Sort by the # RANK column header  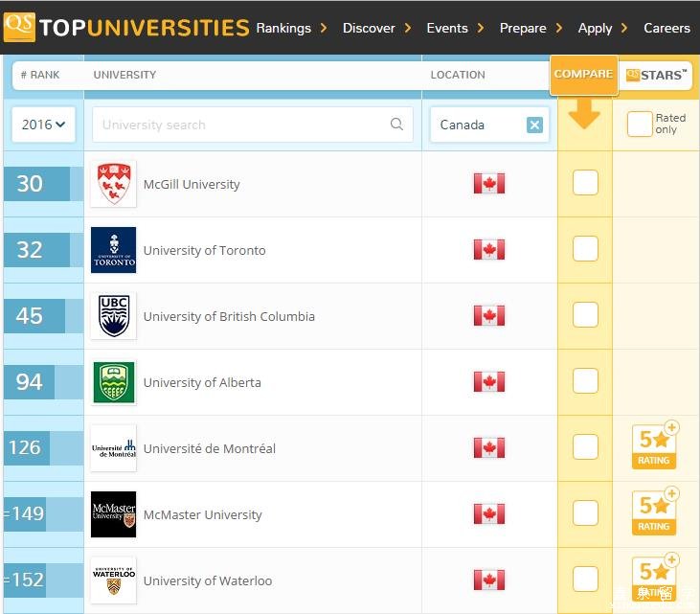(x=40, y=75)
